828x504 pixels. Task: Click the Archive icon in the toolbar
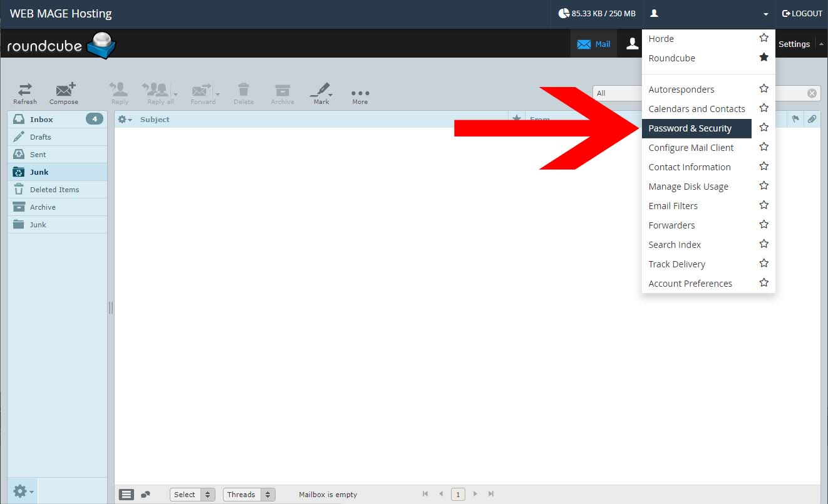[x=282, y=93]
